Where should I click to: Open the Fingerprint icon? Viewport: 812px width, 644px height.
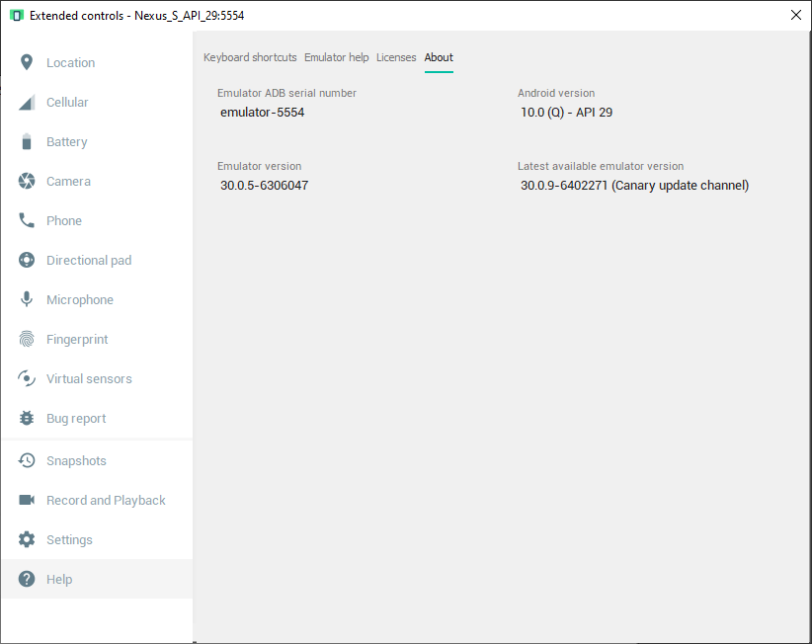coord(27,340)
